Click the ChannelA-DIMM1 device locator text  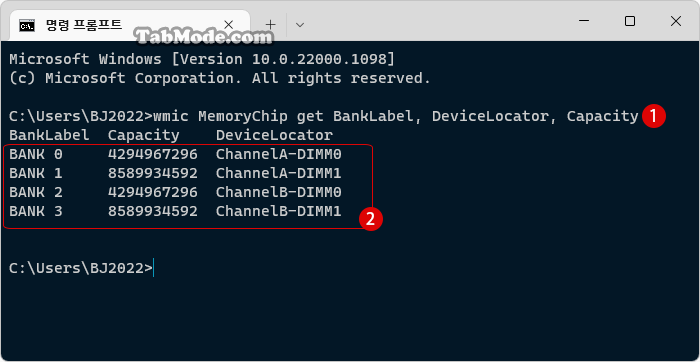click(x=279, y=173)
